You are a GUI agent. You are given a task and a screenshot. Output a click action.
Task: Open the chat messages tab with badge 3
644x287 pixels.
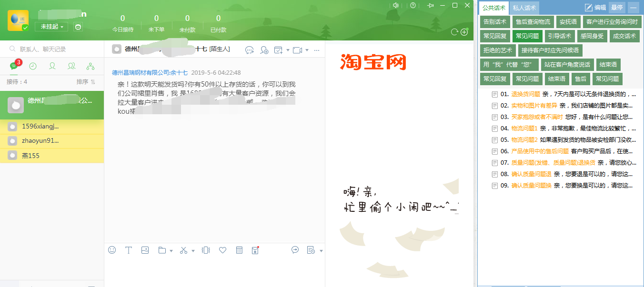click(x=14, y=66)
